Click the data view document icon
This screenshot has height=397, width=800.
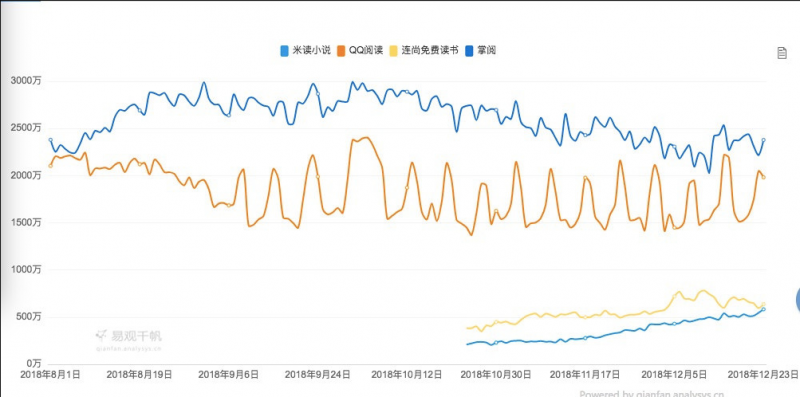point(782,53)
